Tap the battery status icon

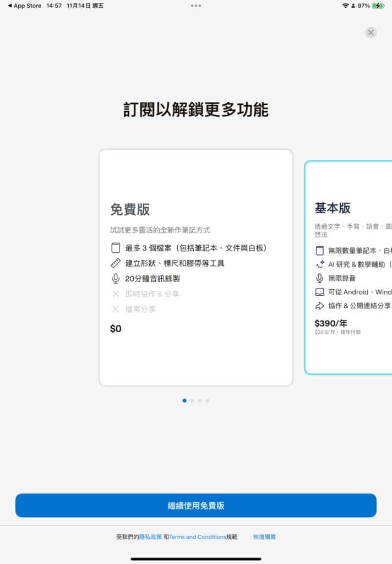pos(378,6)
